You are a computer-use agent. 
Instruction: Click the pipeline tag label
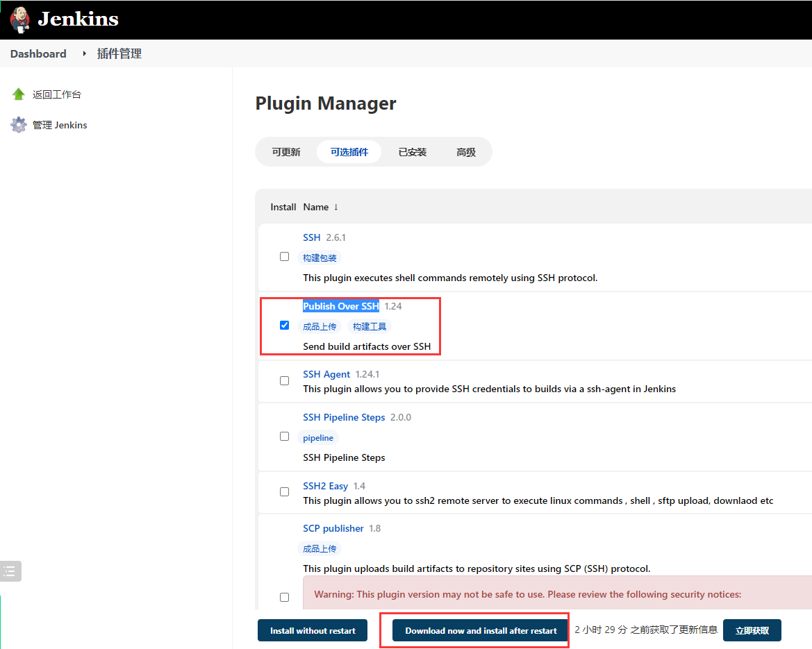click(x=318, y=438)
